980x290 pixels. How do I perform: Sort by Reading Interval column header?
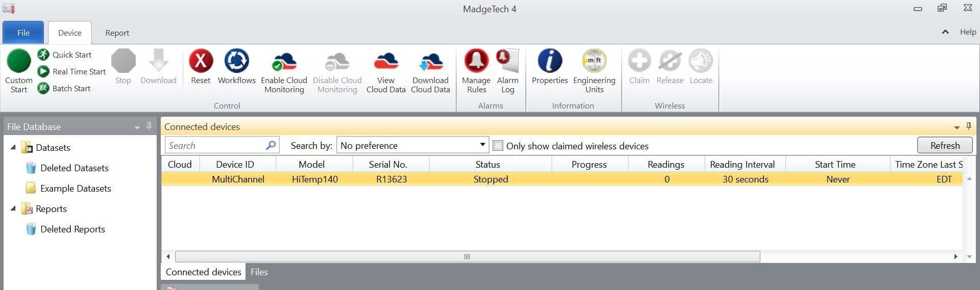[745, 164]
